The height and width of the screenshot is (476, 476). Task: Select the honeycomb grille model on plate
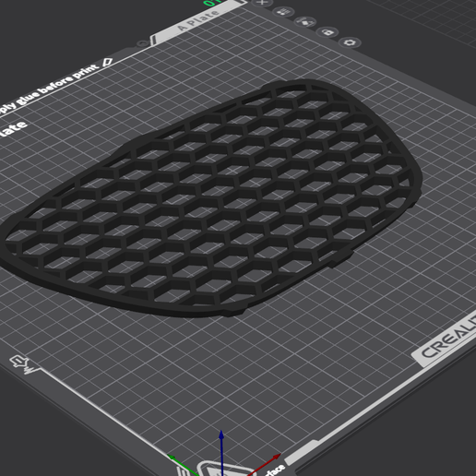pos(210,199)
